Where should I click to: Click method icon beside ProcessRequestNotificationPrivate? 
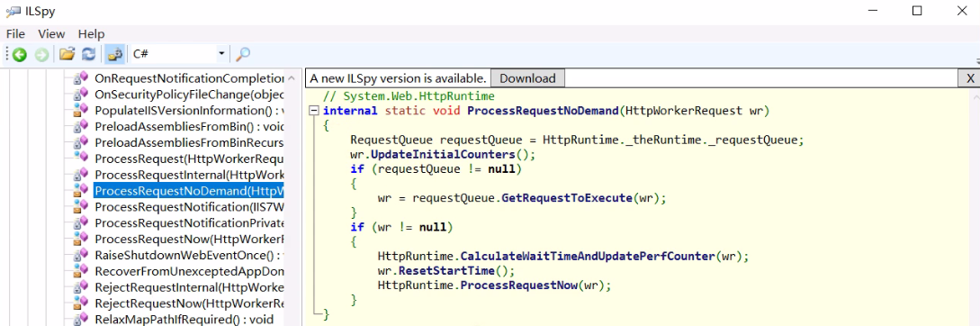click(x=81, y=222)
